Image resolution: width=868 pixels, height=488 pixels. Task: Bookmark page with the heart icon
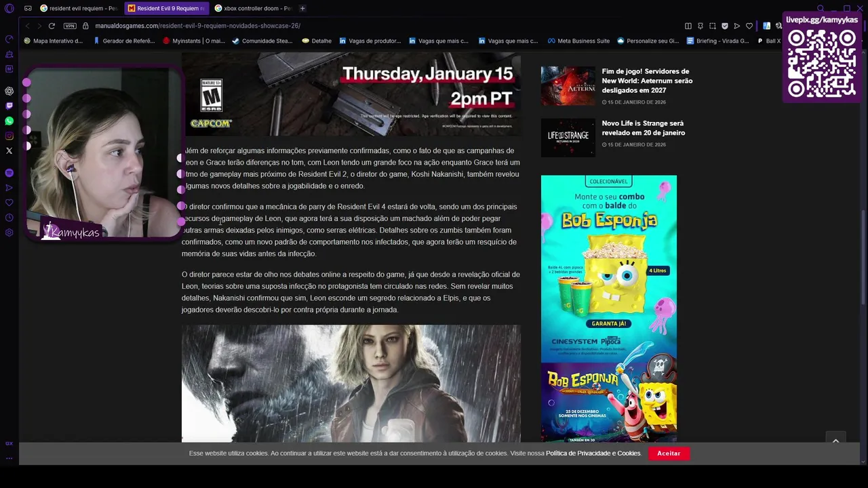(x=749, y=26)
